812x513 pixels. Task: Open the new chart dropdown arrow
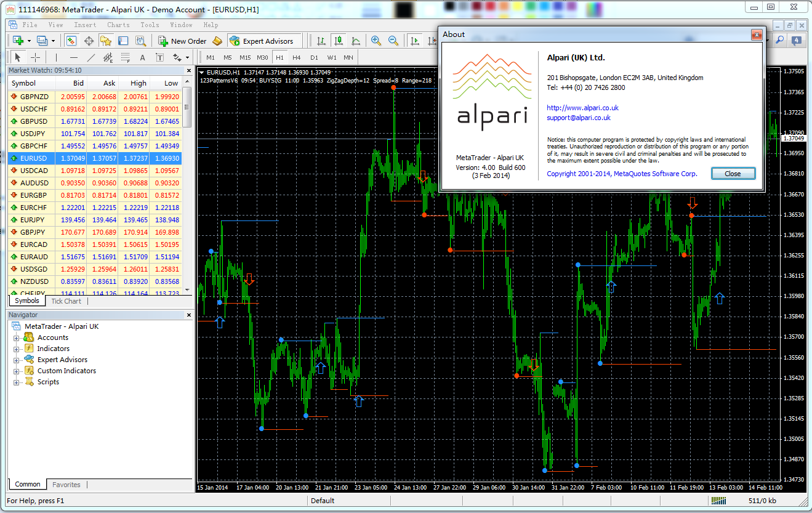(x=28, y=41)
